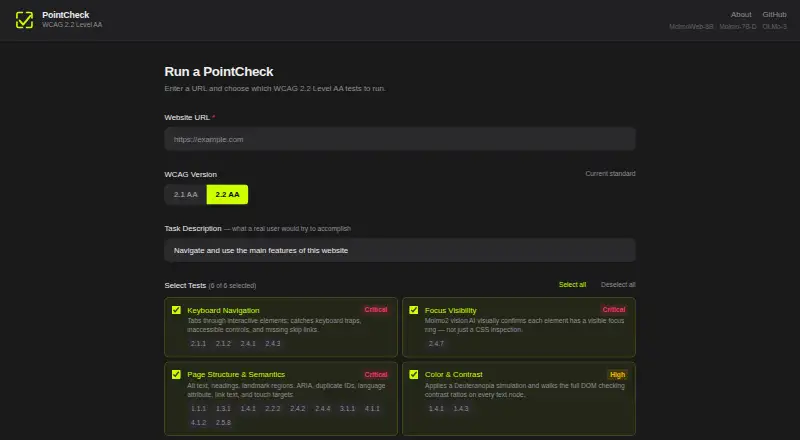Image resolution: width=800 pixels, height=440 pixels.
Task: Select the 2.2 AA WCAG version
Action: point(227,194)
